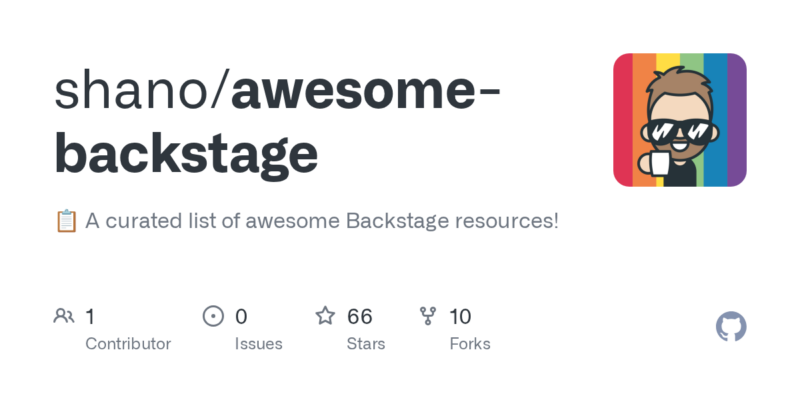Click the issue count 0
Viewport: 800px width, 400px height.
pos(241,317)
